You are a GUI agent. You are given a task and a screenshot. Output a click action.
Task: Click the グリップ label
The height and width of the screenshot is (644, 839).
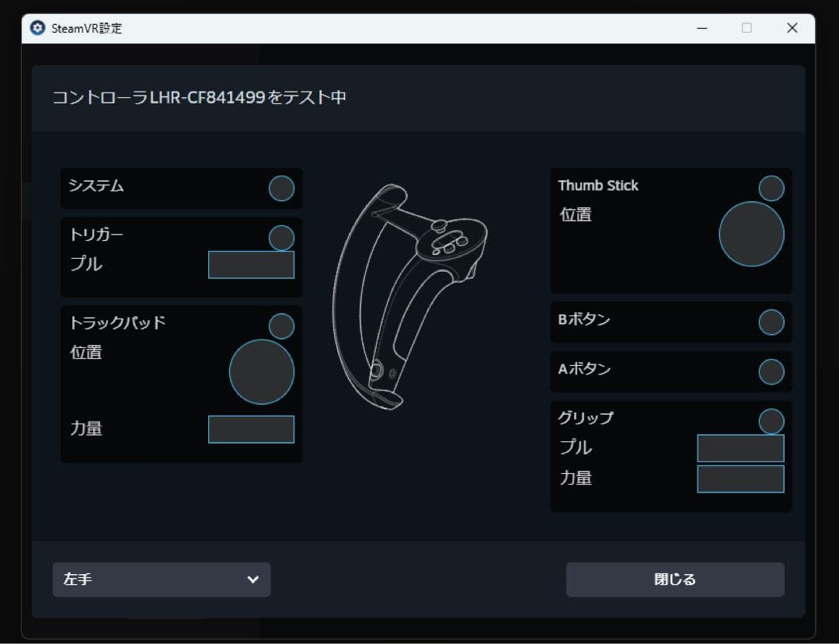pos(586,418)
